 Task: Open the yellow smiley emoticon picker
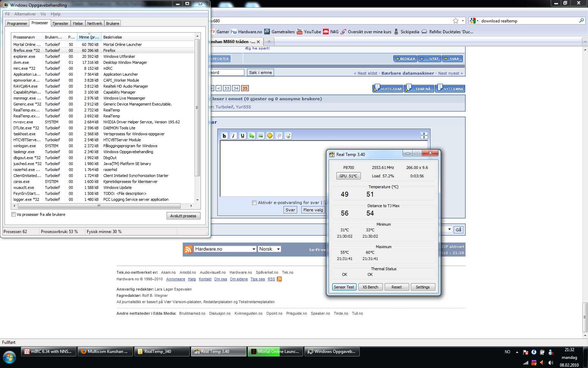tap(270, 136)
